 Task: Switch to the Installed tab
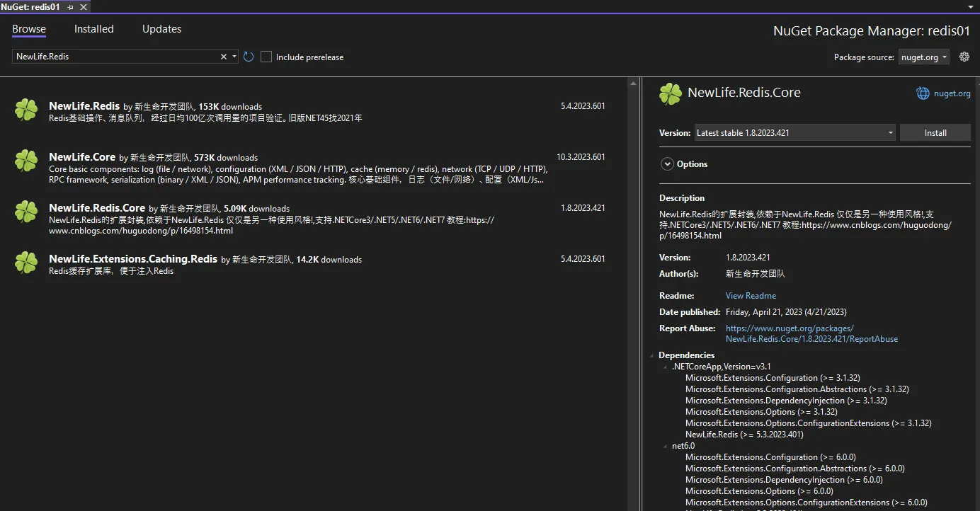(x=94, y=29)
